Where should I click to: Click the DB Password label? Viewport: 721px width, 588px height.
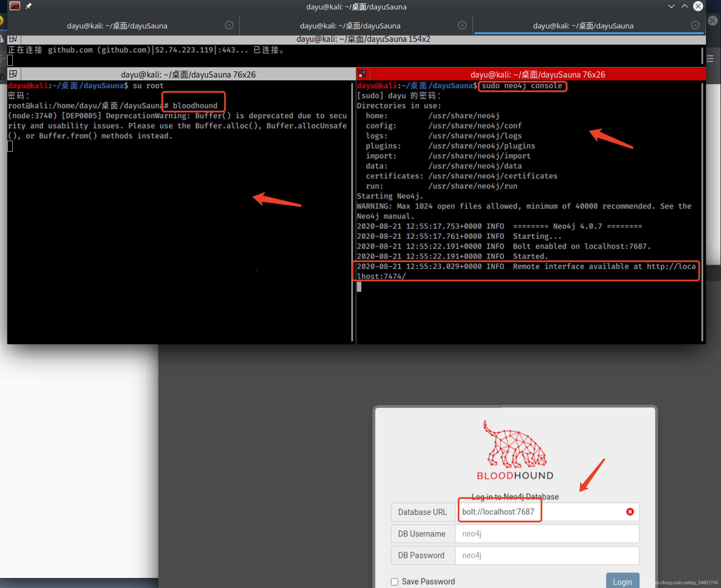(421, 555)
